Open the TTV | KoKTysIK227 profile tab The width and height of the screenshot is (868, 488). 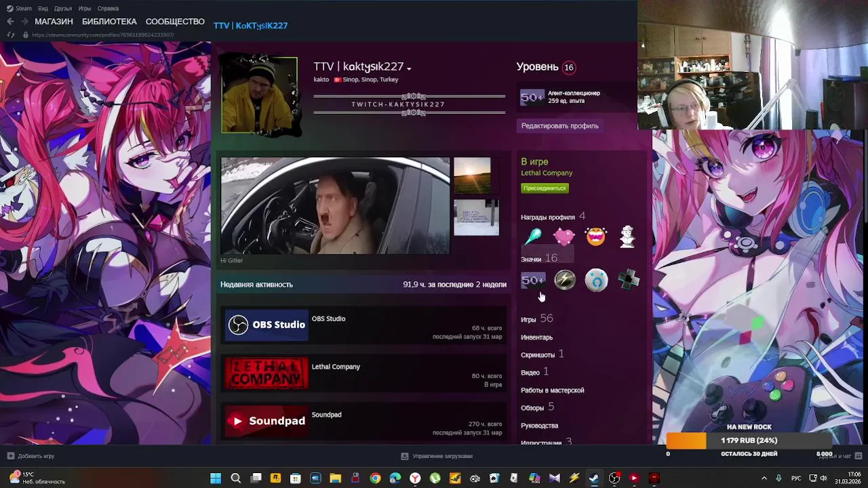pos(250,25)
